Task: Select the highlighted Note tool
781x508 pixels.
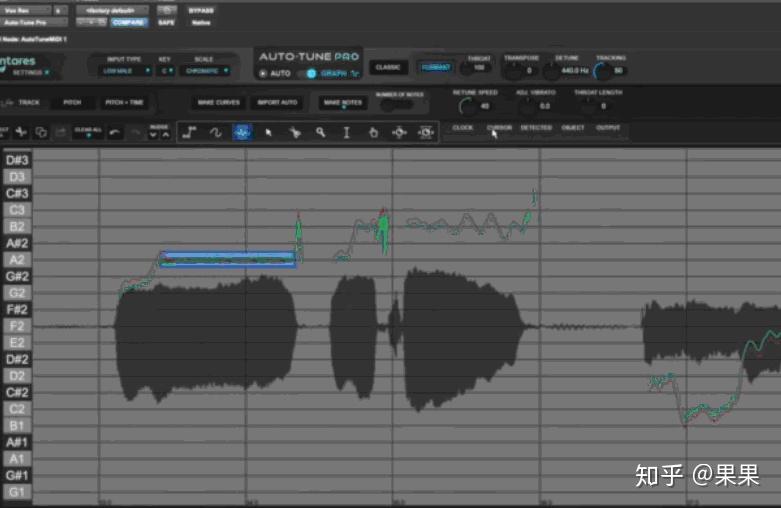Action: click(242, 132)
